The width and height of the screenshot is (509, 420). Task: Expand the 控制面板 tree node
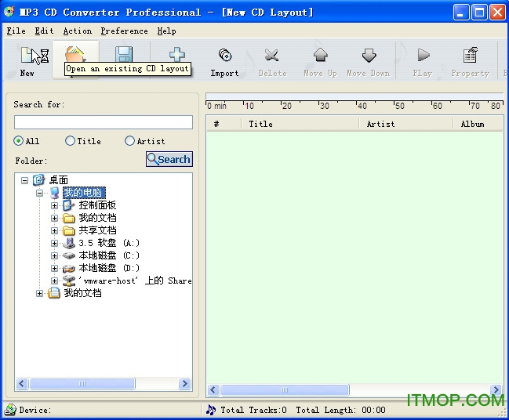(55, 205)
